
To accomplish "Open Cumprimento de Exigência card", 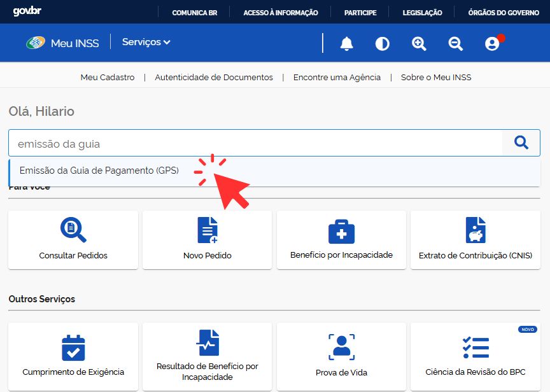I will coord(73,356).
